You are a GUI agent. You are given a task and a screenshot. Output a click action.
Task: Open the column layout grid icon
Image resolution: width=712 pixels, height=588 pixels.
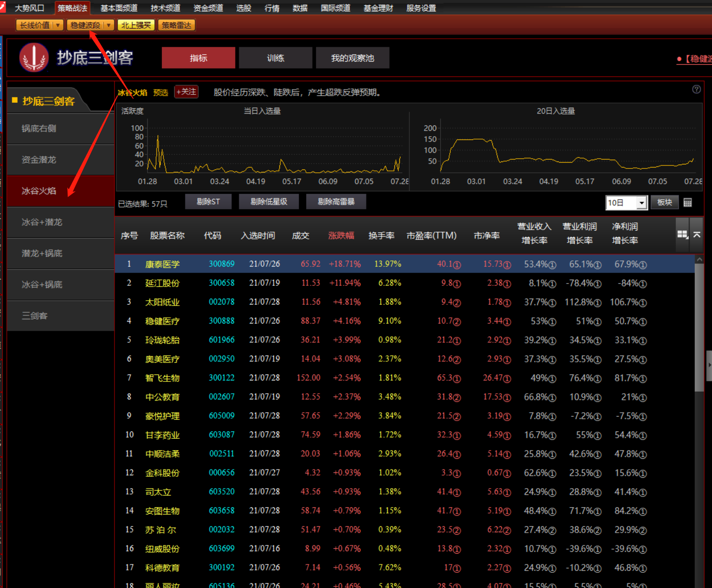click(682, 235)
